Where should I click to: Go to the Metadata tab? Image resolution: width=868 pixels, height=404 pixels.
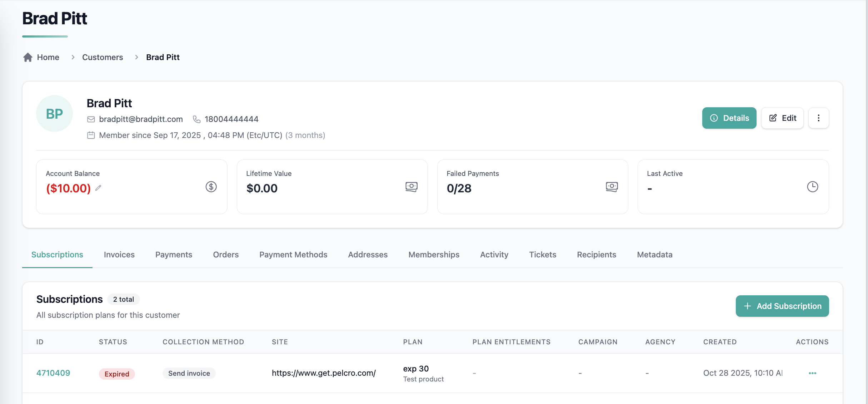[654, 255]
